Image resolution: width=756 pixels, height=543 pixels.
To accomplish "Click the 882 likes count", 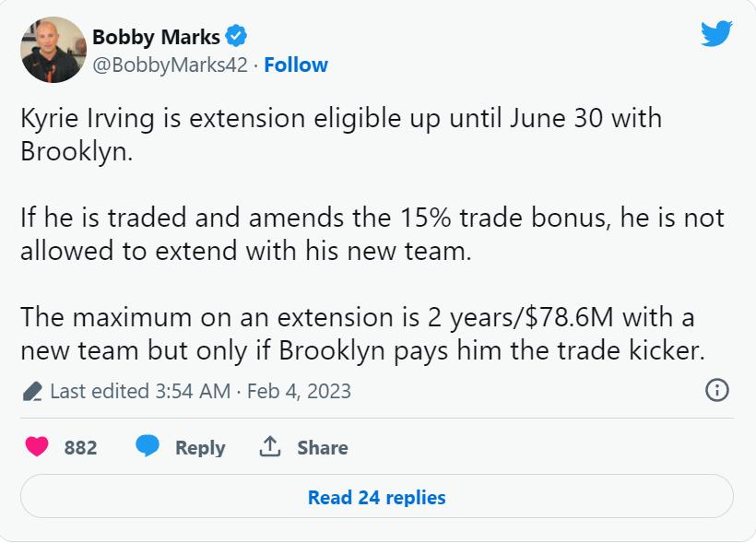I will tap(80, 447).
